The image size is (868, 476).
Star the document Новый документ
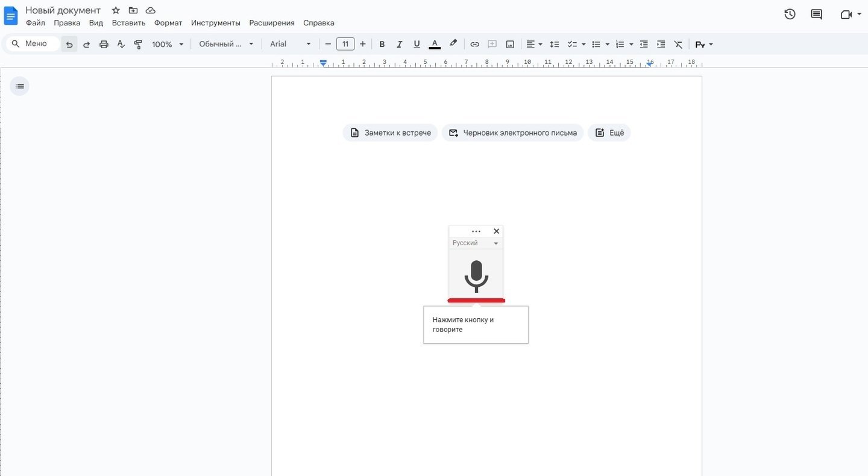(116, 10)
